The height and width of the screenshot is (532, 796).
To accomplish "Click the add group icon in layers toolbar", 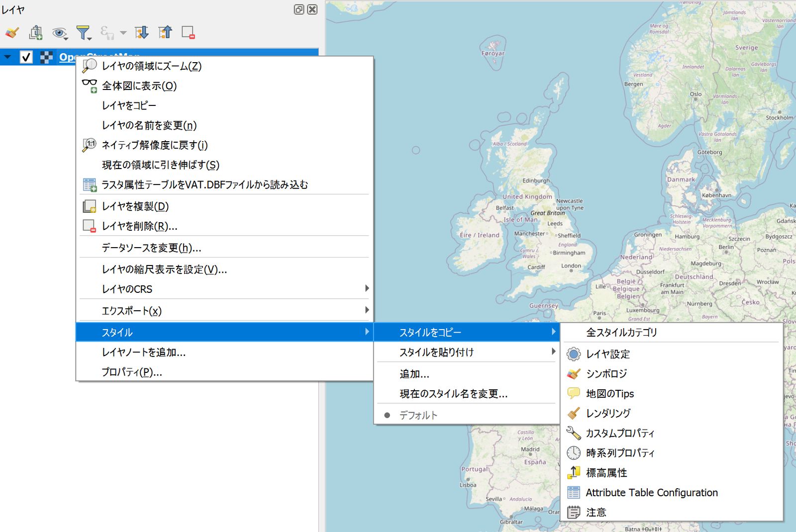I will coord(36,33).
